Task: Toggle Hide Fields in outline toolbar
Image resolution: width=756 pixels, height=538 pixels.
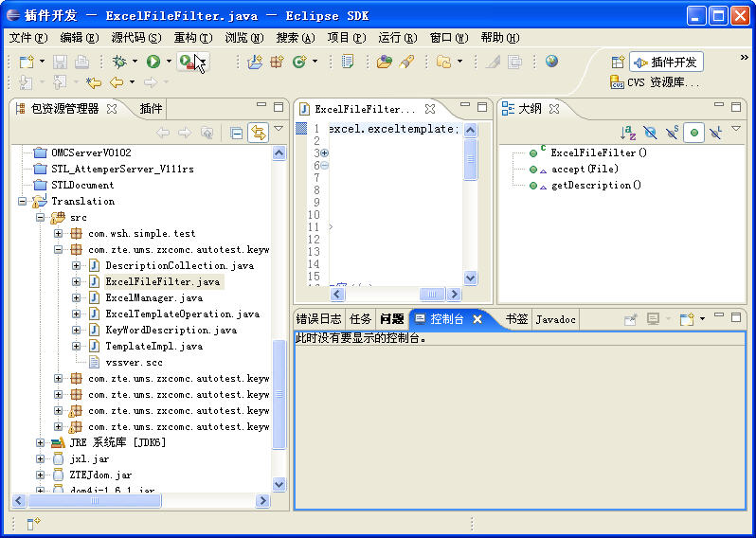Action: click(650, 133)
